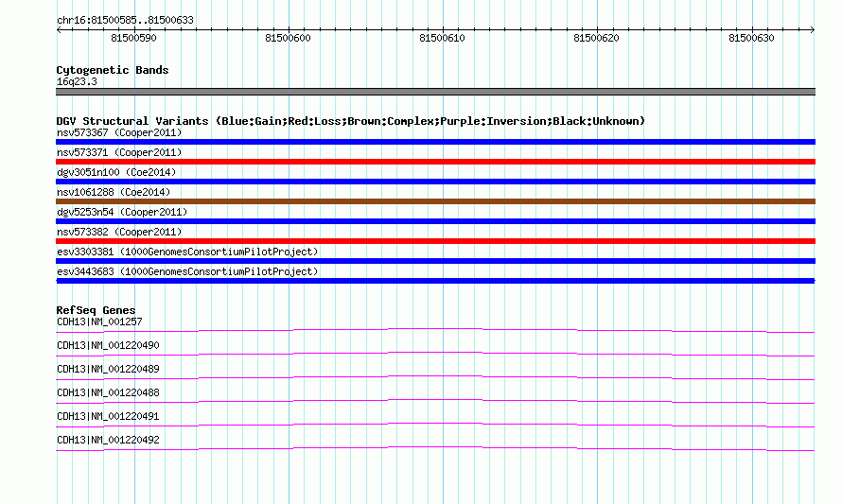
Task: Click the RefSeq Genes track title
Action: click(x=96, y=310)
